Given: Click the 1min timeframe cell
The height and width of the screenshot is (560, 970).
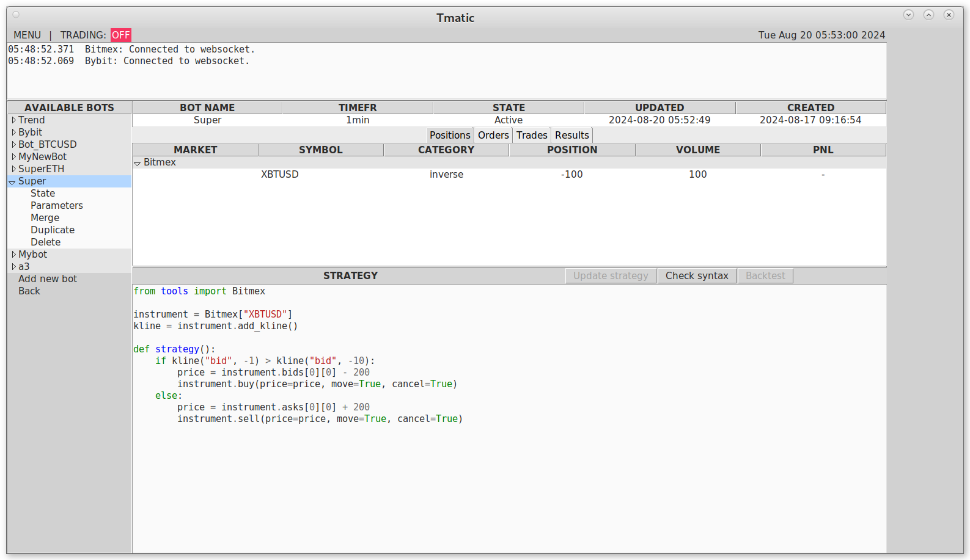Looking at the screenshot, I should pyautogui.click(x=358, y=120).
